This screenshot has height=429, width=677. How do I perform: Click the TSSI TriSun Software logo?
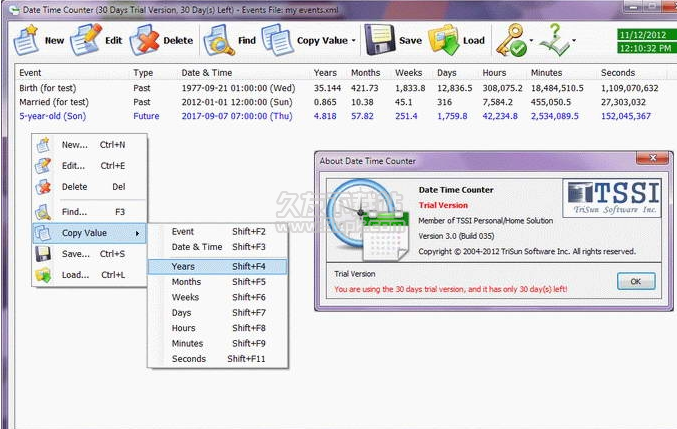click(612, 198)
